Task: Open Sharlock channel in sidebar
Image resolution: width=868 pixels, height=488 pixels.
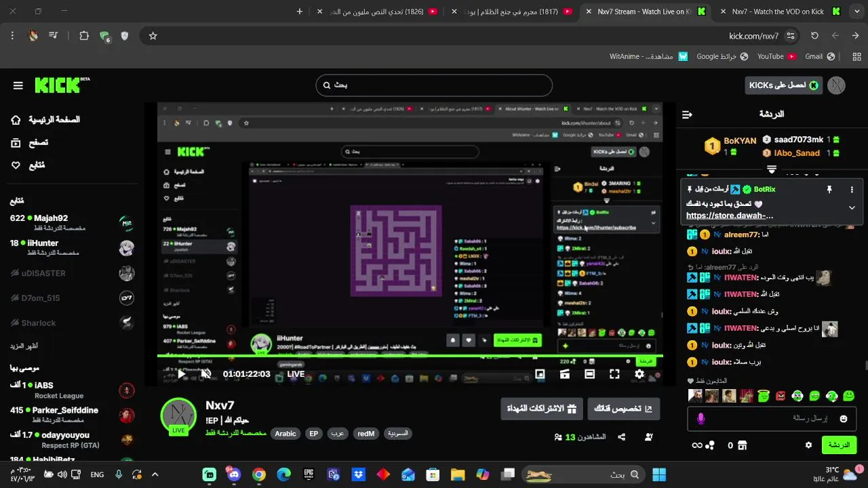Action: (73, 323)
